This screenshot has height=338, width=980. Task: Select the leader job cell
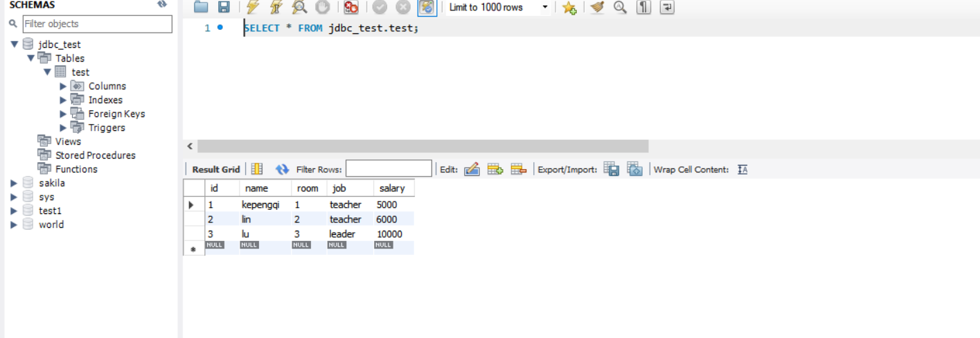point(350,234)
